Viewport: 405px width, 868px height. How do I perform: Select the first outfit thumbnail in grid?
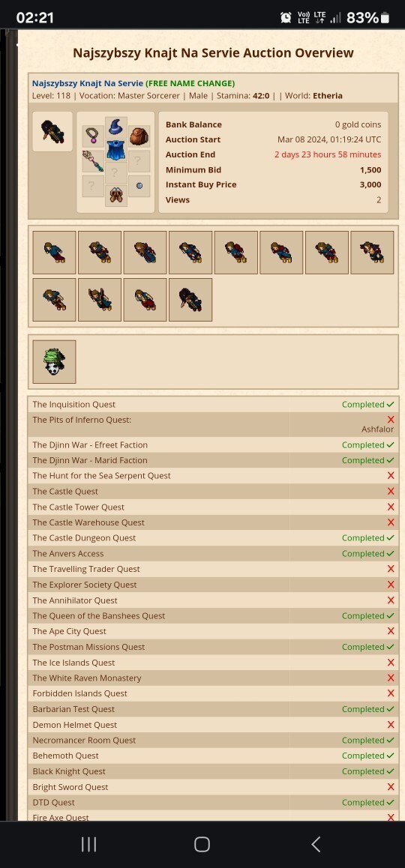pyautogui.click(x=54, y=253)
